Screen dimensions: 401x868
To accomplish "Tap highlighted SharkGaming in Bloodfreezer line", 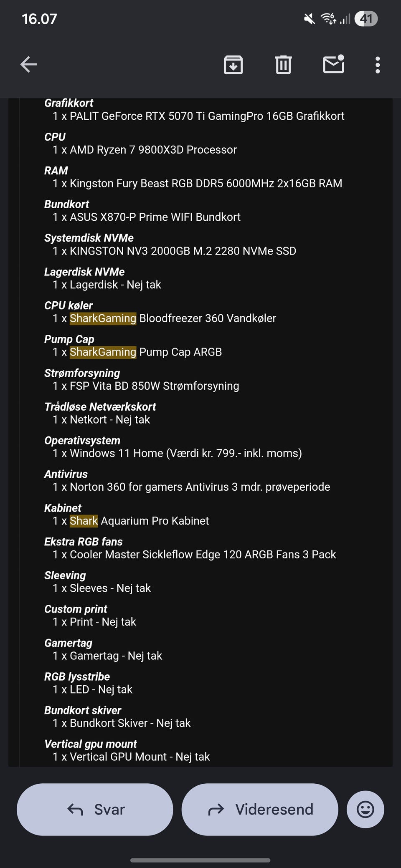I will point(103,318).
